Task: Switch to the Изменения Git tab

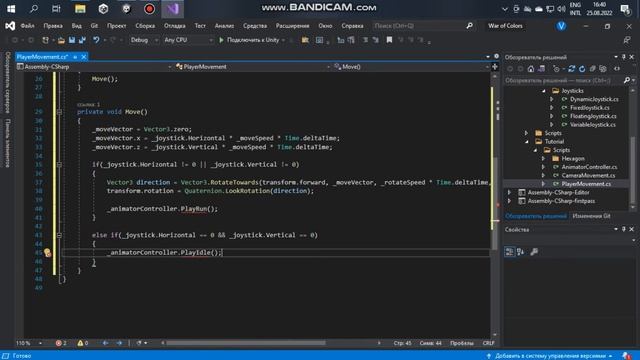Action: pyautogui.click(x=591, y=216)
